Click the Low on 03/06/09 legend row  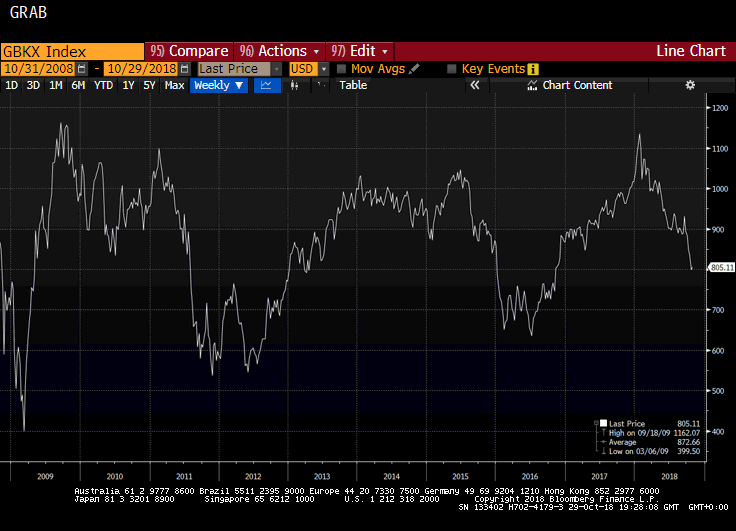pos(648,451)
